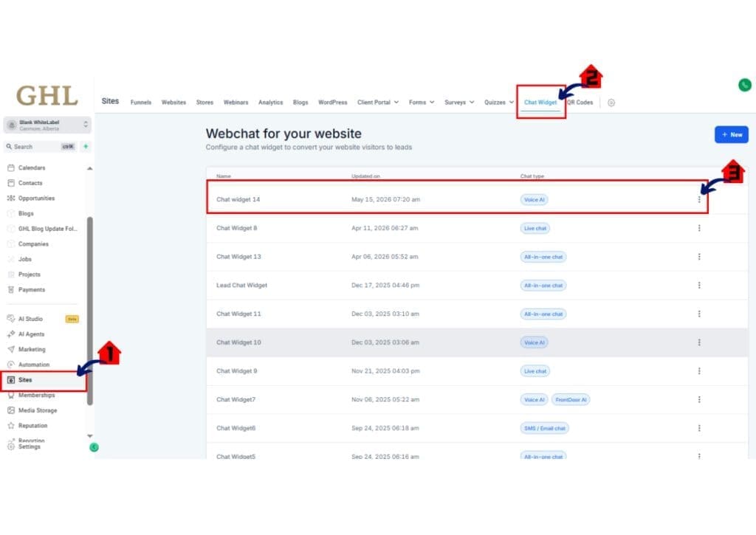Click sidebar scroll up arrow
This screenshot has width=756, height=535.
click(x=89, y=168)
